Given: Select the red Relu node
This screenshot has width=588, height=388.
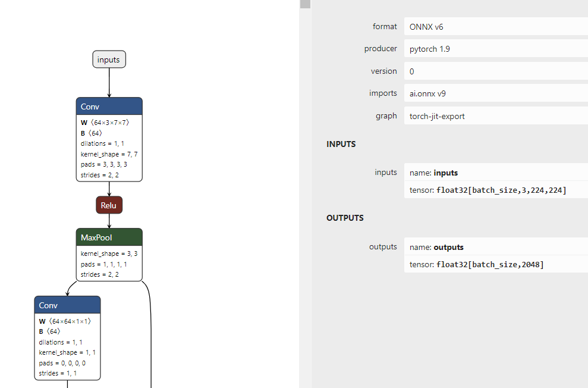Looking at the screenshot, I should (109, 205).
